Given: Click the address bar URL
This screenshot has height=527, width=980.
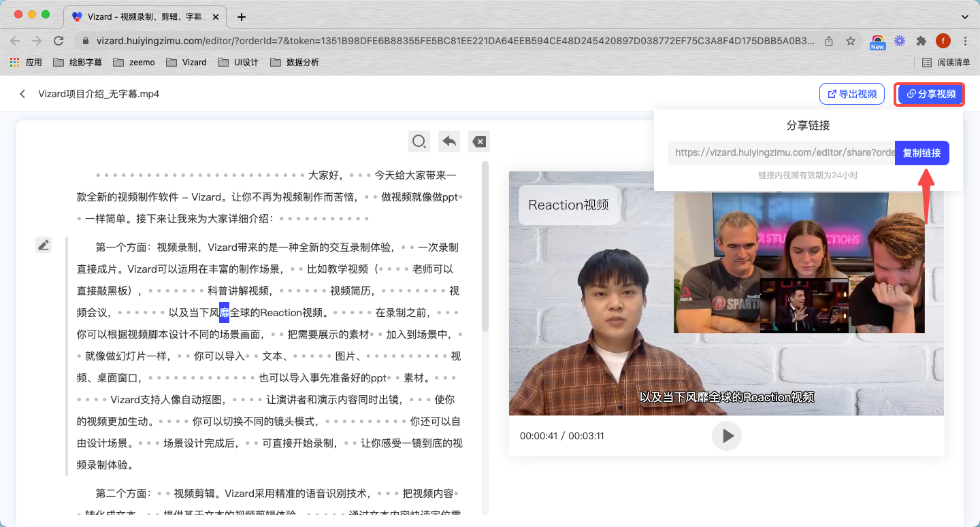Looking at the screenshot, I should tap(455, 41).
